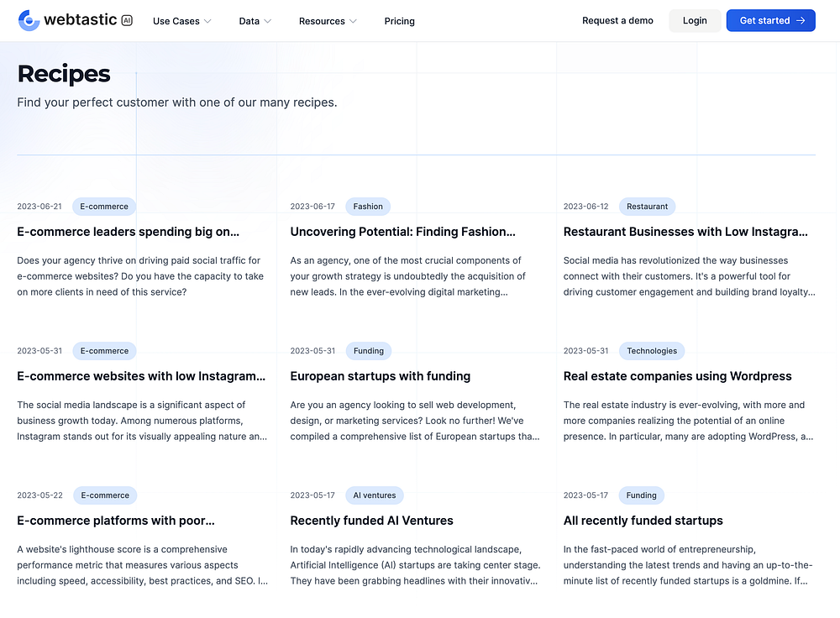Expand the Resources dropdown chevron
Screen dimensions: 840x618
coord(353,21)
